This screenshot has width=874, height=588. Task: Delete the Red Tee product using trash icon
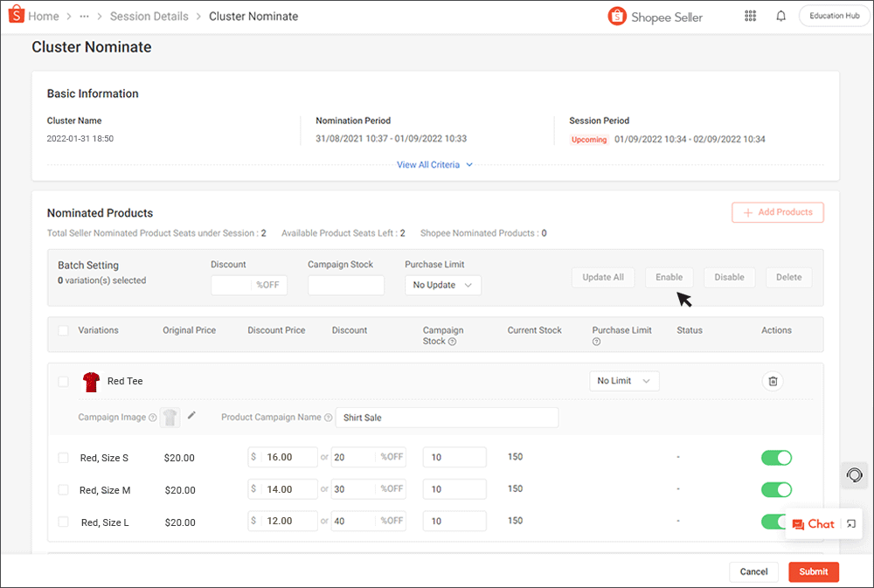773,381
